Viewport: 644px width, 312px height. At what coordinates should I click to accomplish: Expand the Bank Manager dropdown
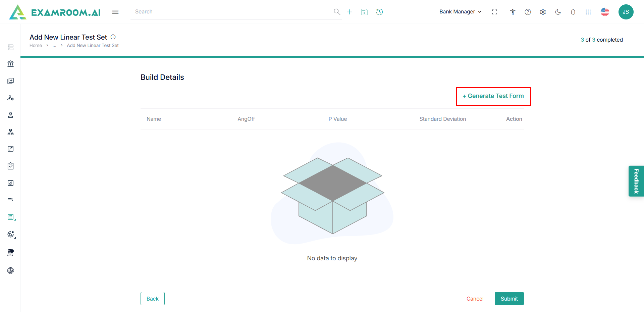(x=460, y=12)
